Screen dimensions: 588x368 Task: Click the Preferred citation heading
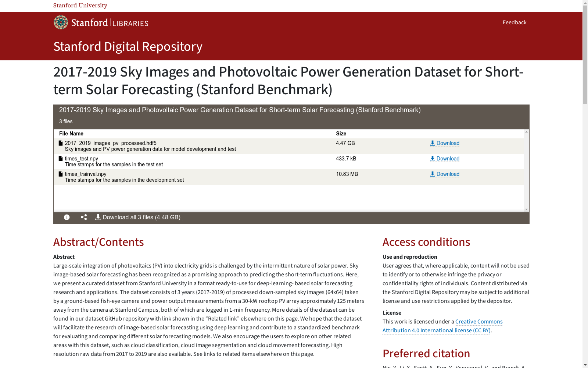tap(426, 354)
